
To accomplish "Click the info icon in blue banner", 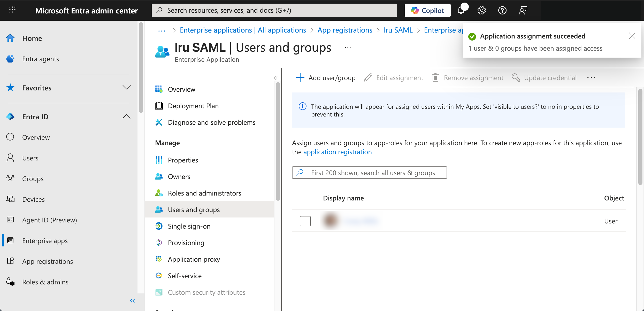I will tap(302, 106).
